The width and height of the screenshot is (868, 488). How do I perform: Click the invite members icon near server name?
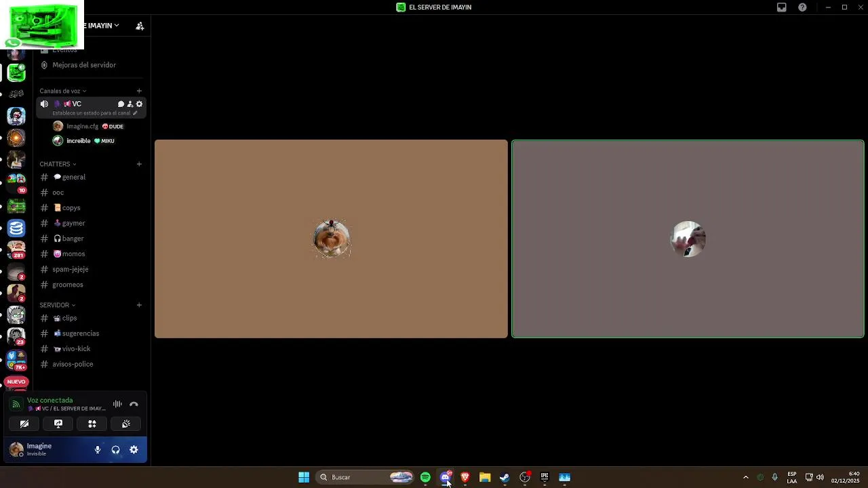[x=140, y=26]
